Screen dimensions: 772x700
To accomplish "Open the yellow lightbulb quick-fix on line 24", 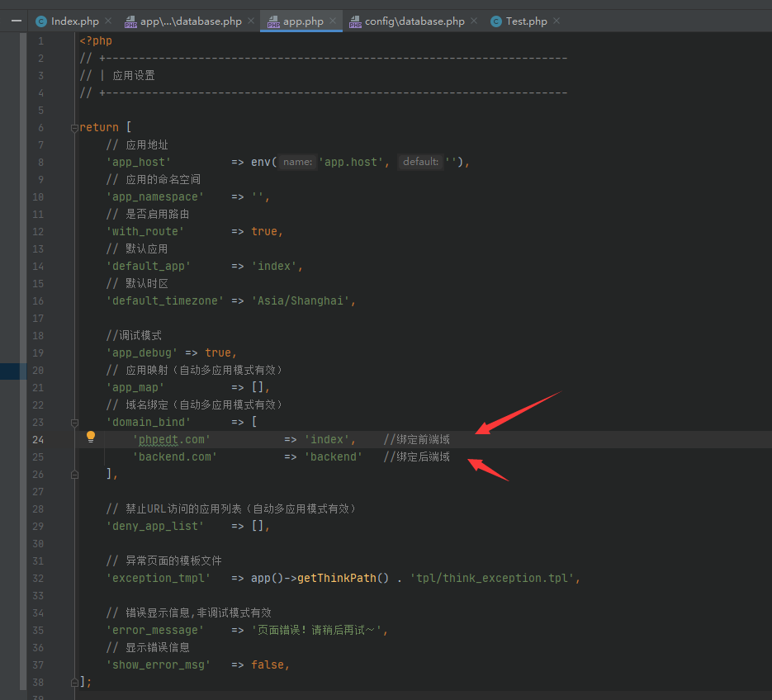I will pyautogui.click(x=91, y=437).
